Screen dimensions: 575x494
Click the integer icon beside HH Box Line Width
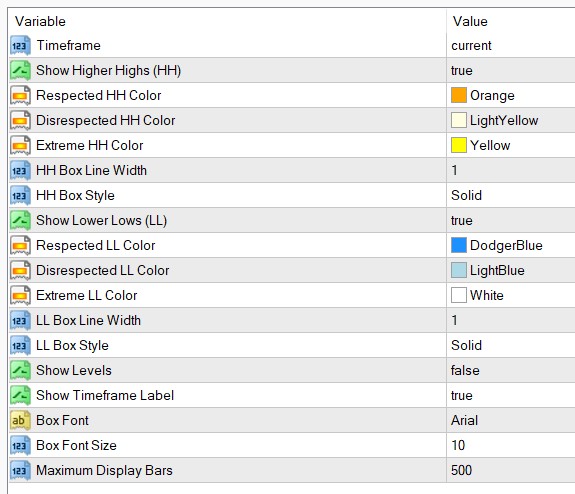20,170
